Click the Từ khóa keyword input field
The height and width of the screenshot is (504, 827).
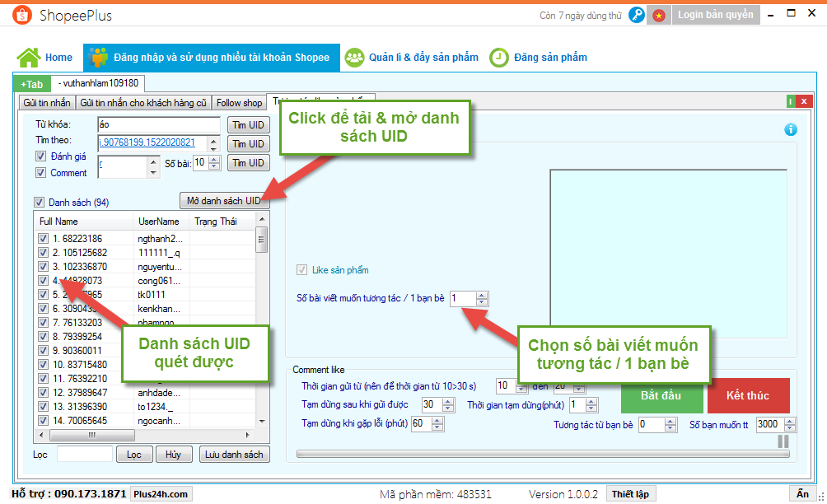(x=158, y=124)
